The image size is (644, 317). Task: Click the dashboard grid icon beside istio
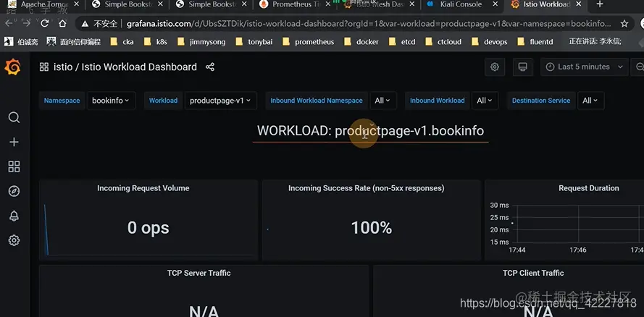click(44, 67)
